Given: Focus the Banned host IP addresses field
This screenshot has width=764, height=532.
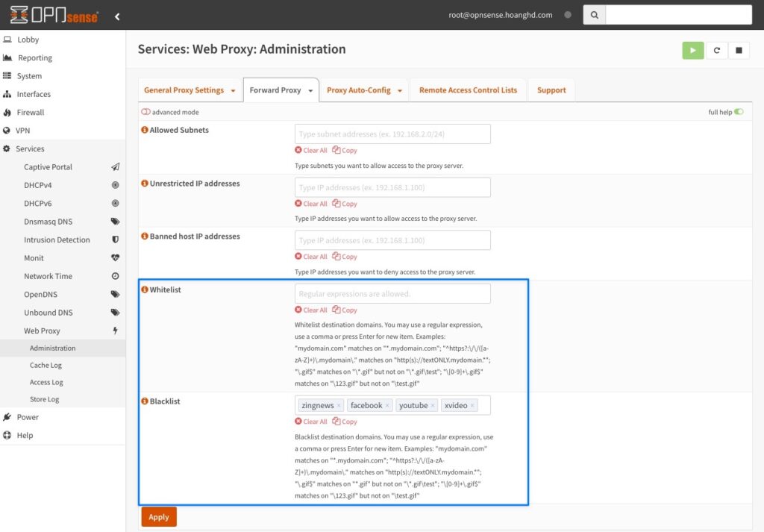Looking at the screenshot, I should 392,240.
